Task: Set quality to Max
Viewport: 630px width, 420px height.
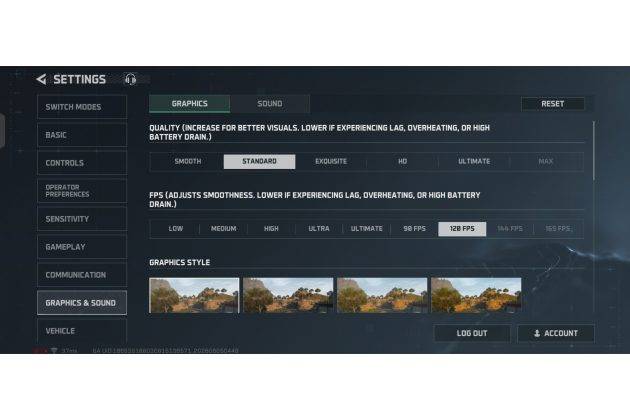Action: pos(546,161)
